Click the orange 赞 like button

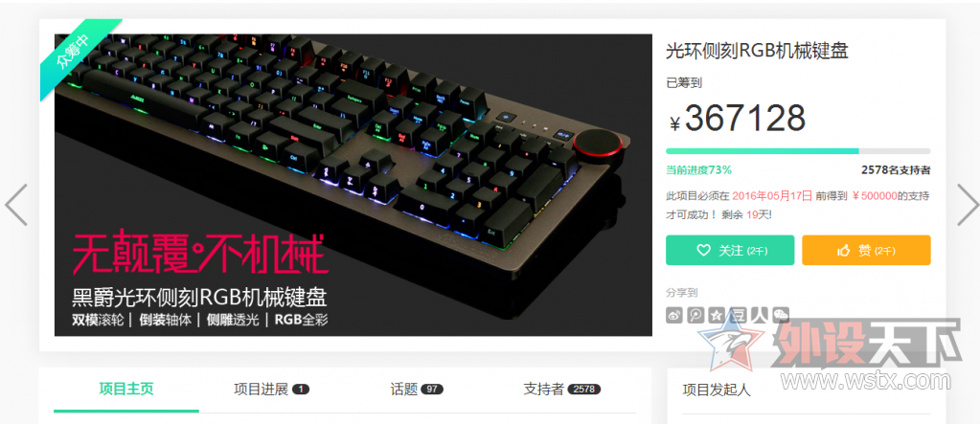click(x=866, y=251)
